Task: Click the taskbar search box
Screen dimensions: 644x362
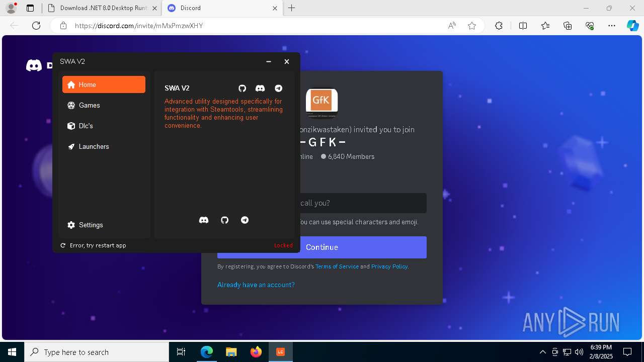Action: pyautogui.click(x=97, y=352)
